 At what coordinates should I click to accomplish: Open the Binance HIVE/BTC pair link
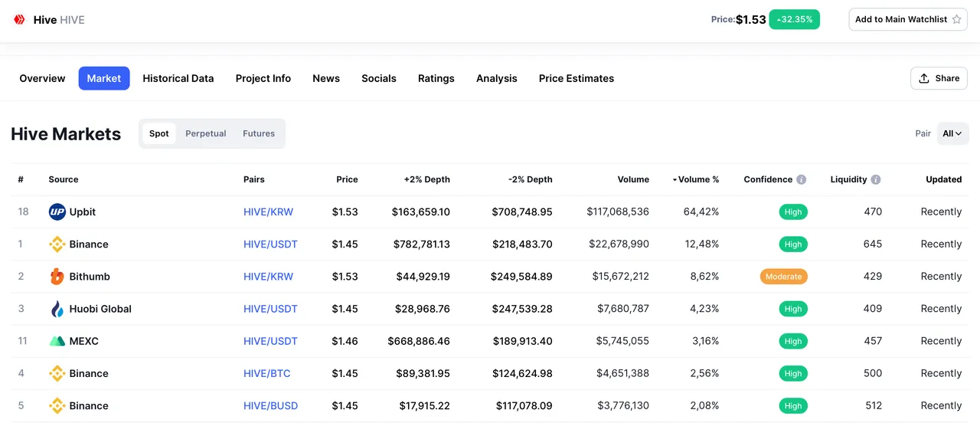point(267,373)
